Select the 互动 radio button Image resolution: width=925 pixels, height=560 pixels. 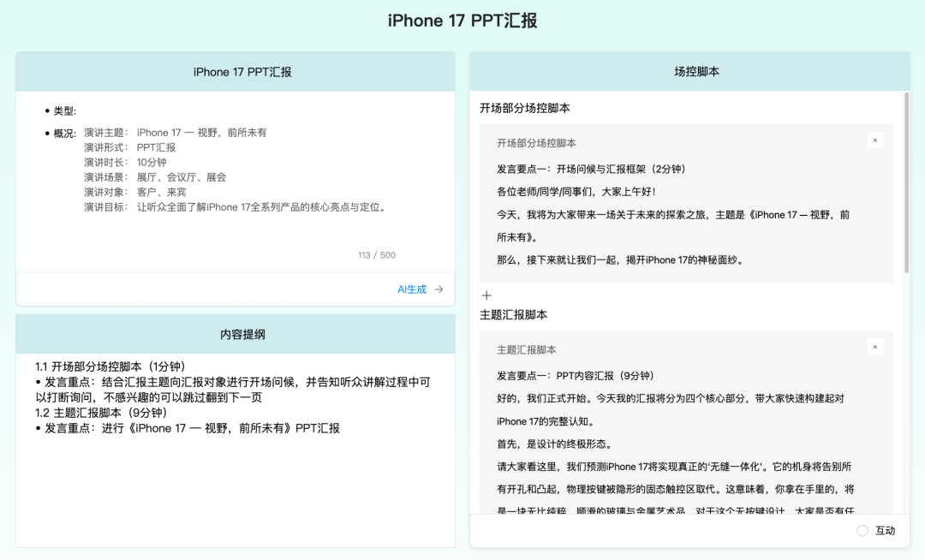(x=862, y=531)
